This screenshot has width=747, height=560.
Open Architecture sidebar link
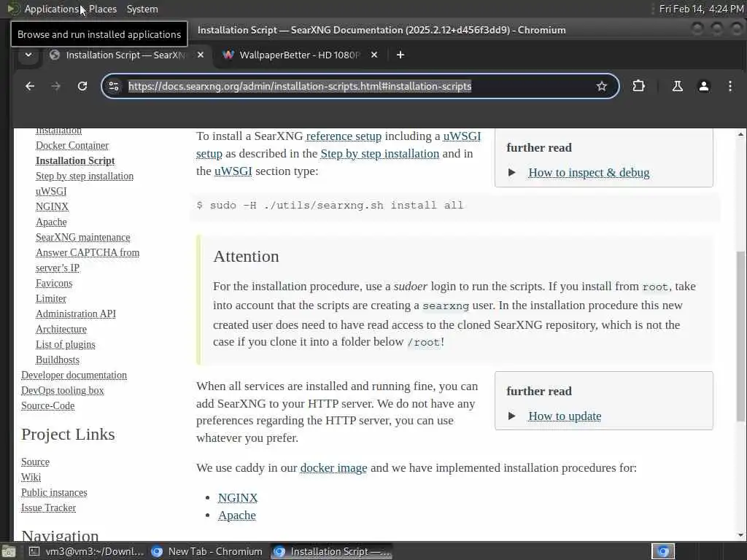61,329
